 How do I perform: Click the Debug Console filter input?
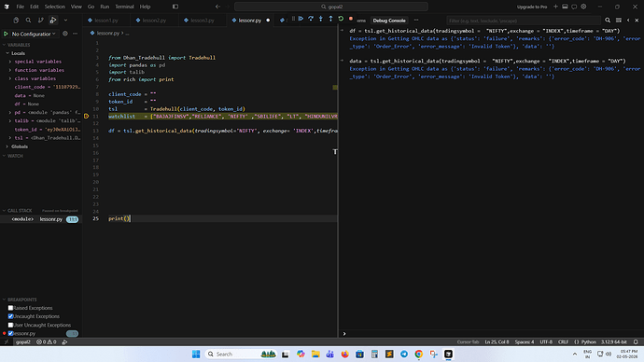point(524,21)
